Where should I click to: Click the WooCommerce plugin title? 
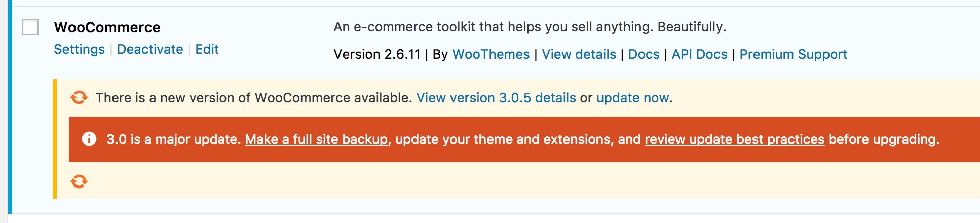point(107,27)
